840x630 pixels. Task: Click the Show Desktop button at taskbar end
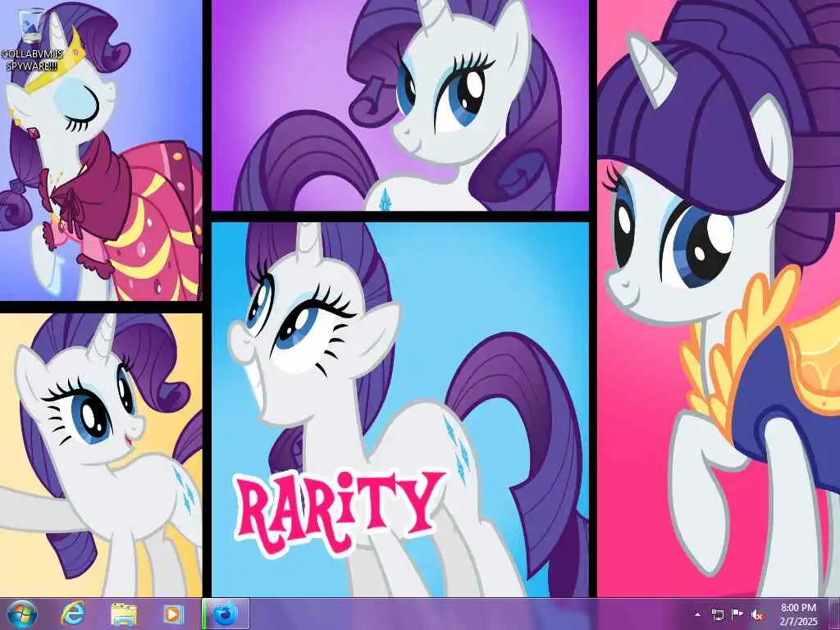834,614
